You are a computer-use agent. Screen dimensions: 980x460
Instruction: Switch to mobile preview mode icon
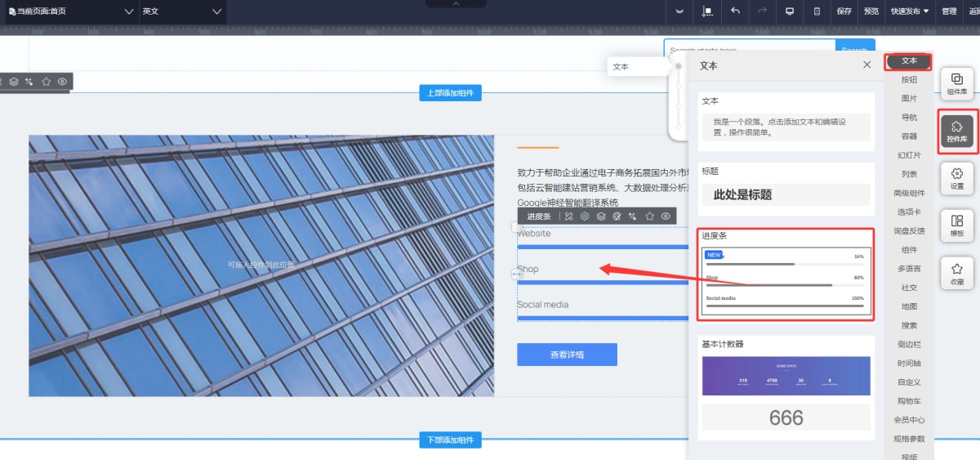(817, 11)
